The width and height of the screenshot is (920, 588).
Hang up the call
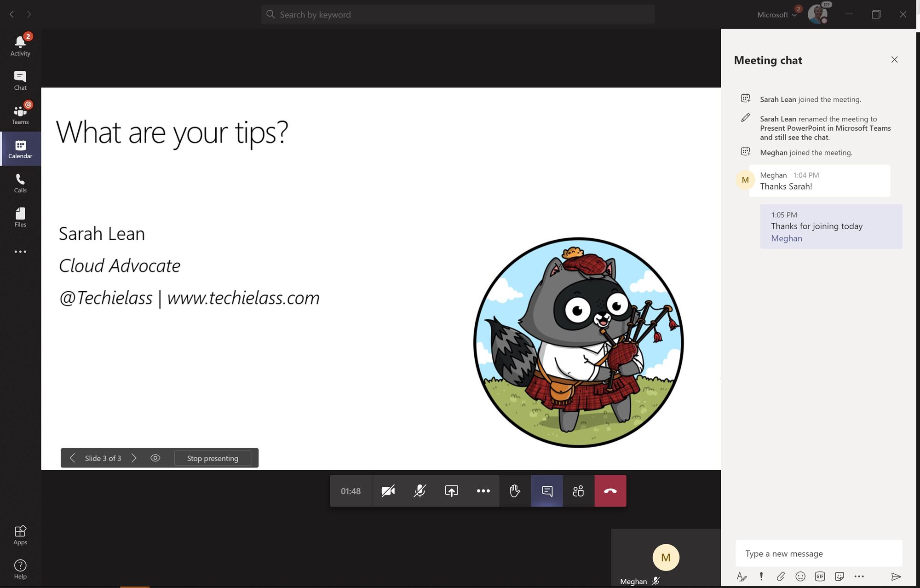[610, 491]
